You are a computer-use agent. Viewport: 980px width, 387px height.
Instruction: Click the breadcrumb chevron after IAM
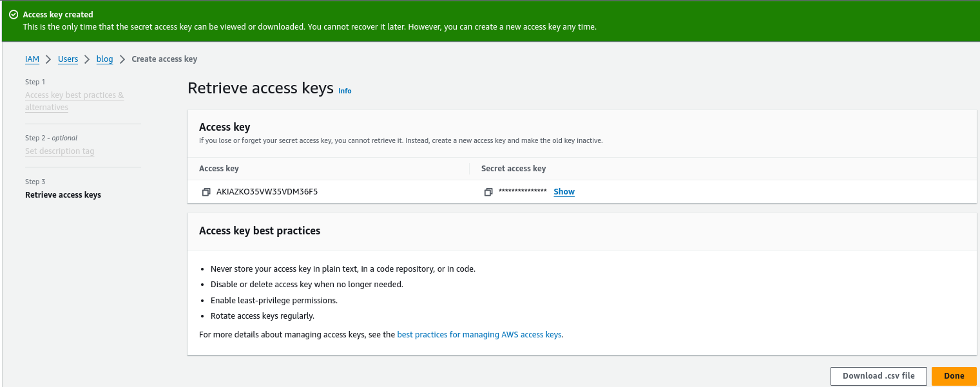48,59
